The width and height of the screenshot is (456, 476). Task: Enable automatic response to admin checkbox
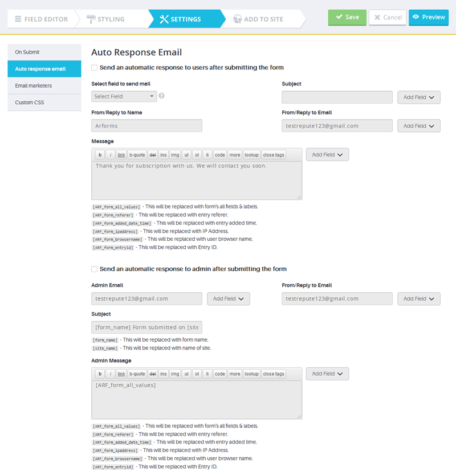click(95, 269)
